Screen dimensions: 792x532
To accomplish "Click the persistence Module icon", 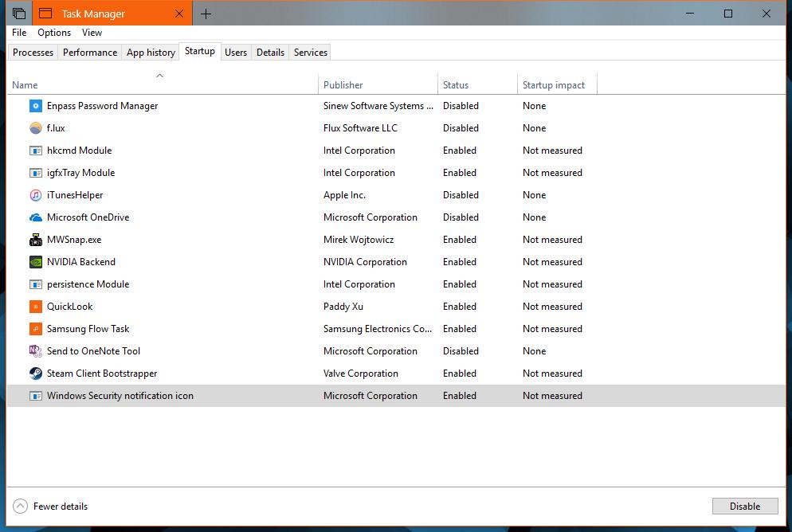I will (x=35, y=284).
